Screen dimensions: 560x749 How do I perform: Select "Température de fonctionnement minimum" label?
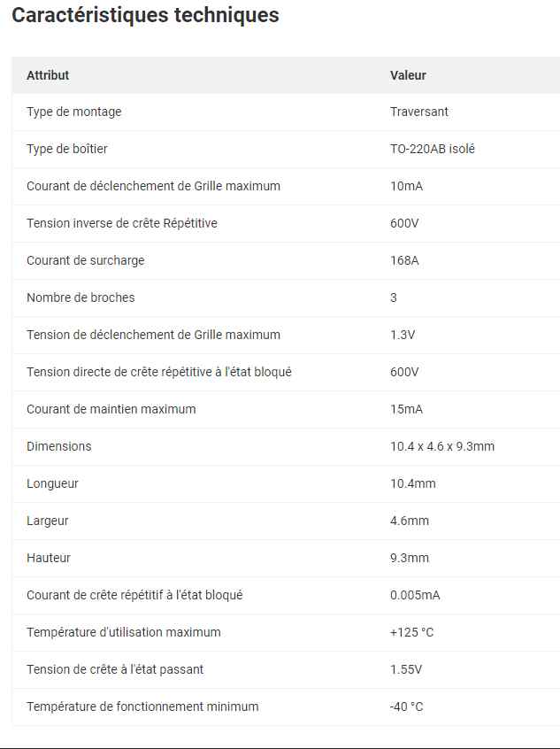coord(142,707)
